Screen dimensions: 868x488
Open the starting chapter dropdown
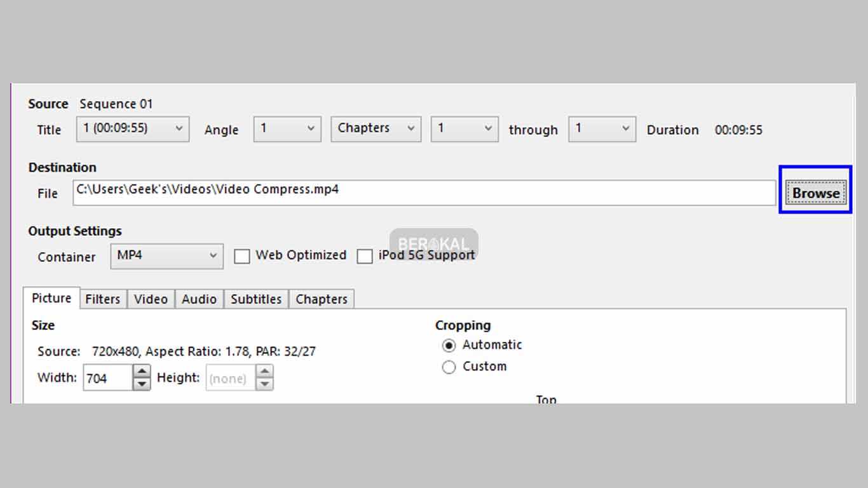[465, 129]
